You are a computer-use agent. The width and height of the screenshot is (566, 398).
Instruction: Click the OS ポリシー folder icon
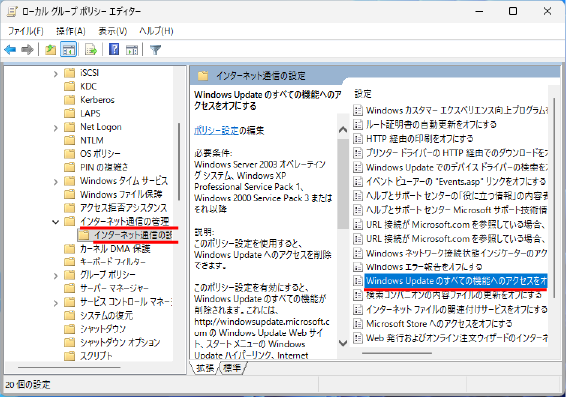pyautogui.click(x=69, y=154)
